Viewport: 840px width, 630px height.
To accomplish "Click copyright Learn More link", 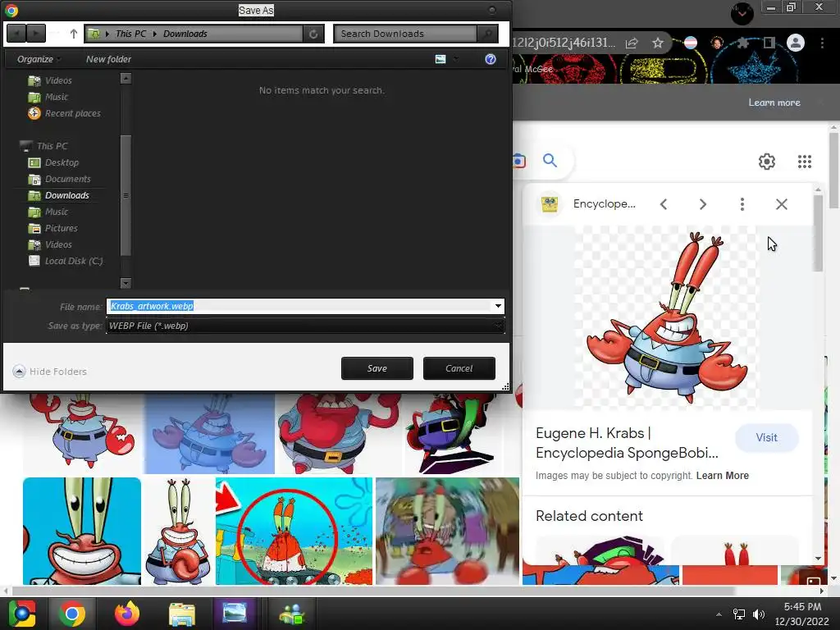I will click(x=722, y=476).
